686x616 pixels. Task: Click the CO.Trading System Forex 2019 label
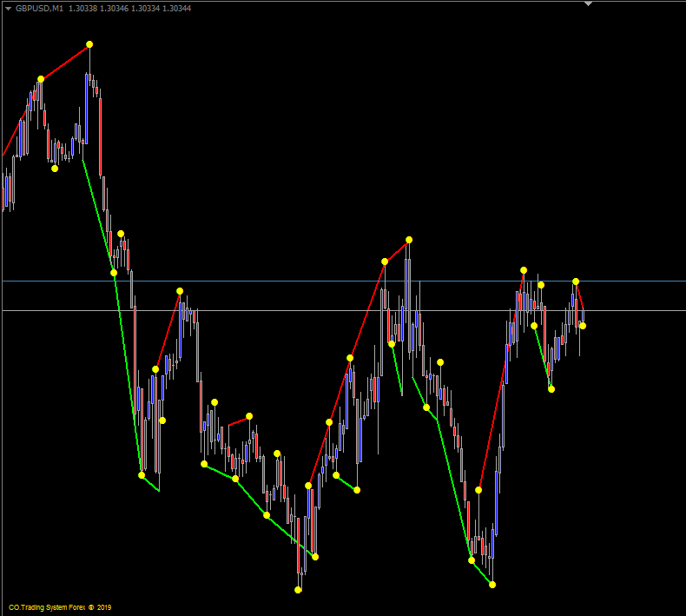click(x=60, y=607)
